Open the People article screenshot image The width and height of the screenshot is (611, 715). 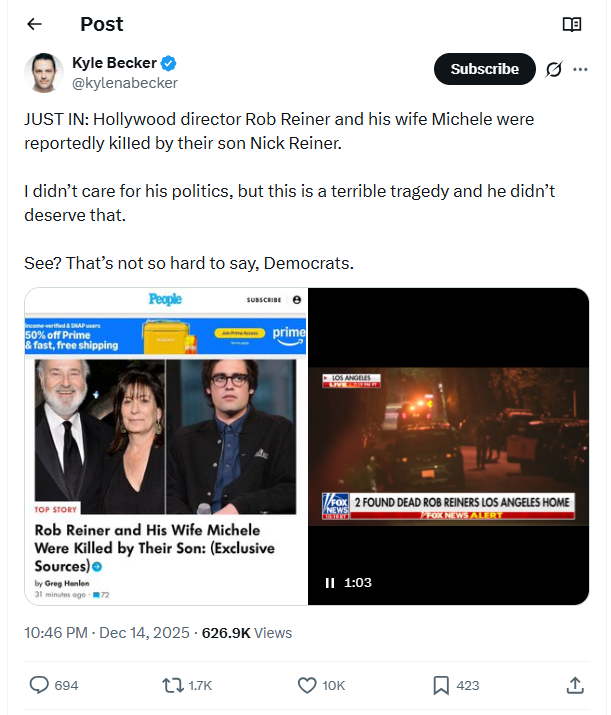[x=166, y=446]
